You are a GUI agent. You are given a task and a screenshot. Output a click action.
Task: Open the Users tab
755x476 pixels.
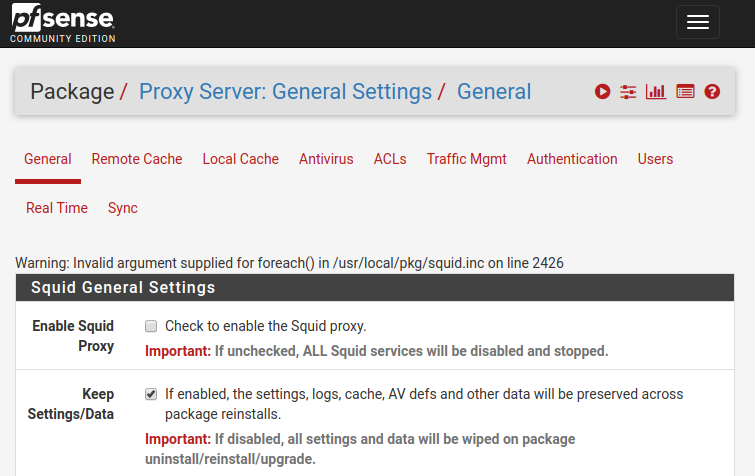[x=655, y=159]
